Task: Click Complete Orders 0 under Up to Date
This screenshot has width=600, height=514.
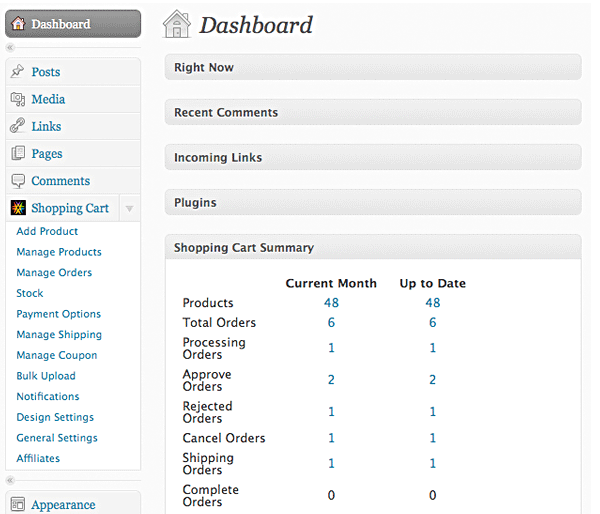Action: point(433,495)
